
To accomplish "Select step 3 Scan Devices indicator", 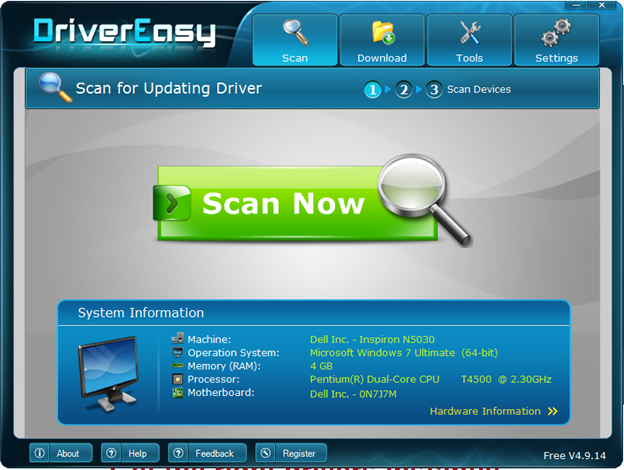I will pos(434,90).
